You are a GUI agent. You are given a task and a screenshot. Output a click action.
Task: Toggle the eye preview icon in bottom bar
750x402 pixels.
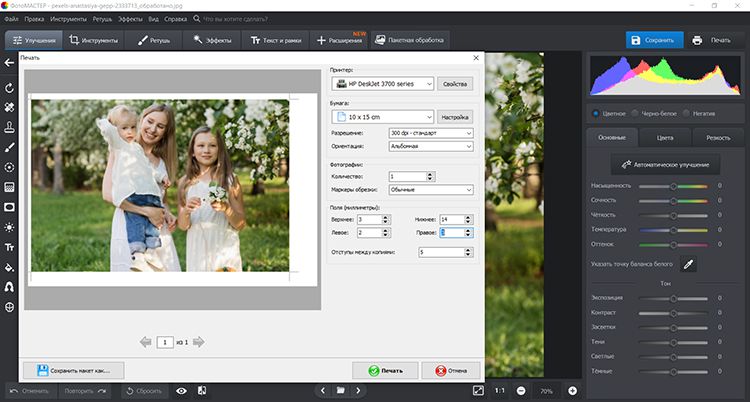pyautogui.click(x=181, y=390)
